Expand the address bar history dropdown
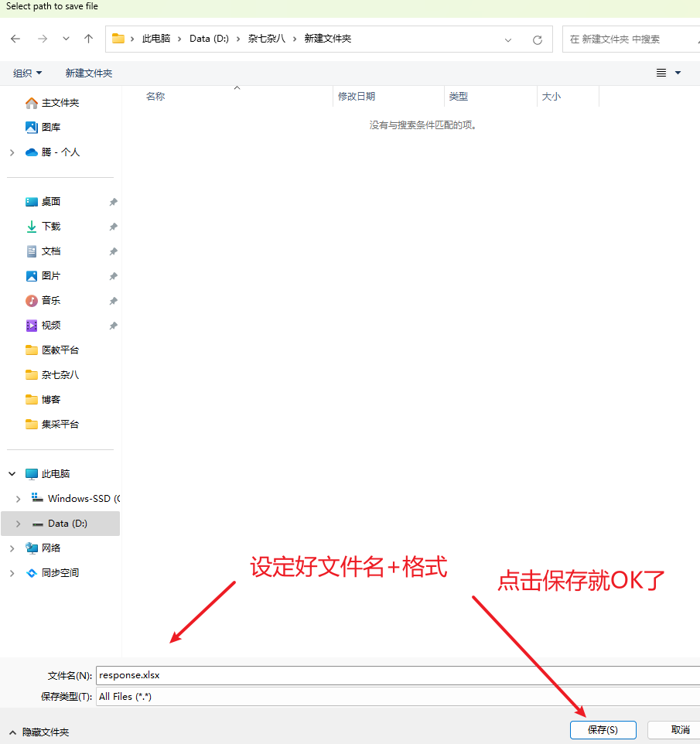The image size is (700, 744). click(508, 40)
